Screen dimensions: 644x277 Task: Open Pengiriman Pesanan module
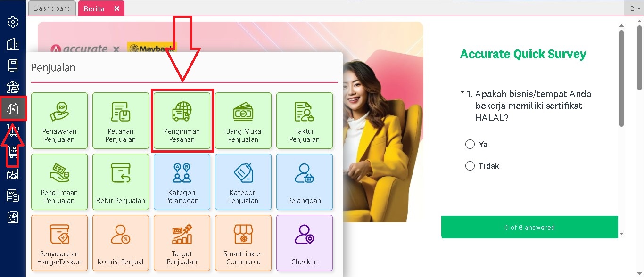click(x=182, y=121)
